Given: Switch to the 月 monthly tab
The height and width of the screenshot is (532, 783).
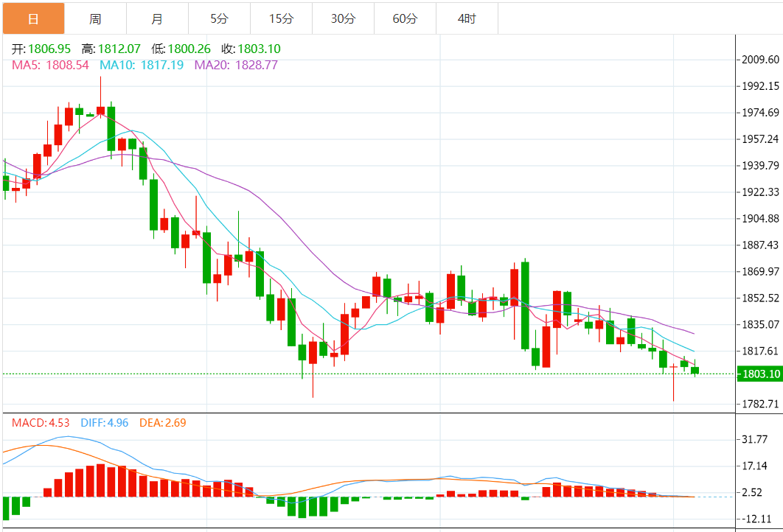Looking at the screenshot, I should 157,19.
